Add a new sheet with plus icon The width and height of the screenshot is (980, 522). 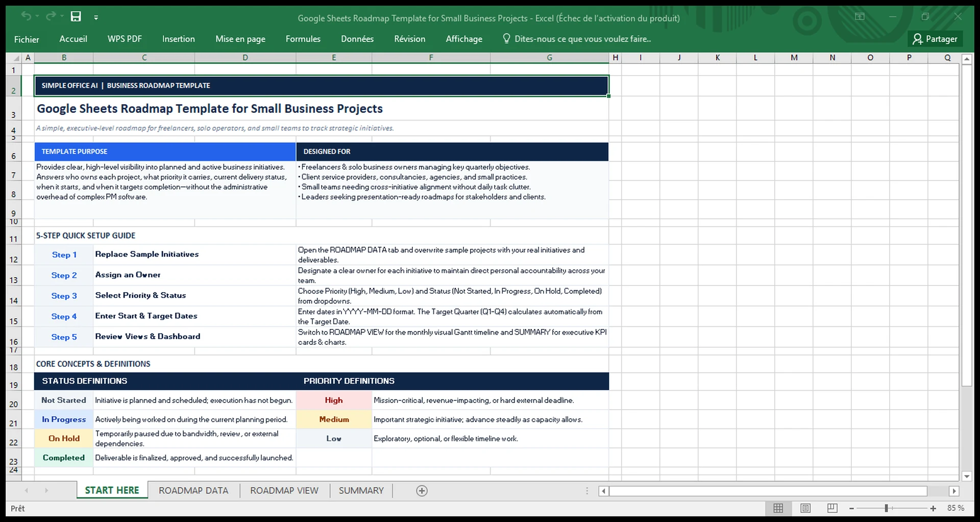click(422, 491)
